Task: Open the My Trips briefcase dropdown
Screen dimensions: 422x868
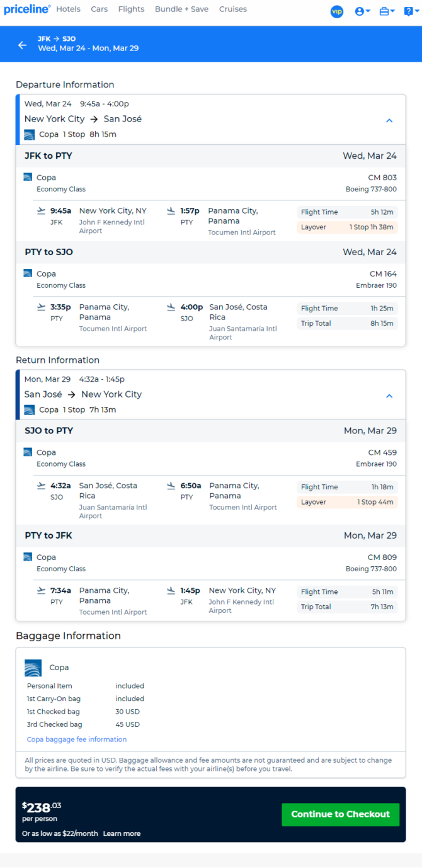Action: point(387,11)
